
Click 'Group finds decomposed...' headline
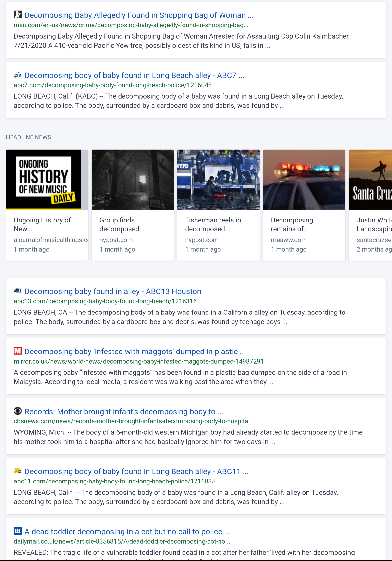(x=122, y=224)
